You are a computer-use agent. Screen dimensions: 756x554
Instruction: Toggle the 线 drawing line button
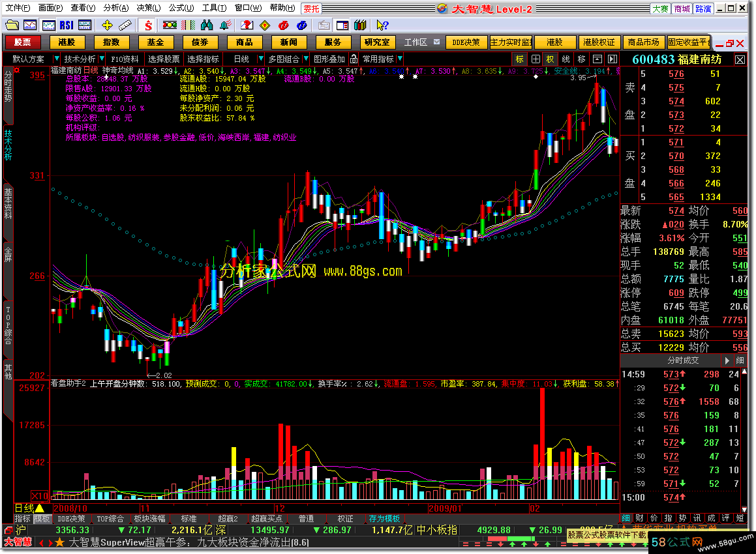[566, 59]
